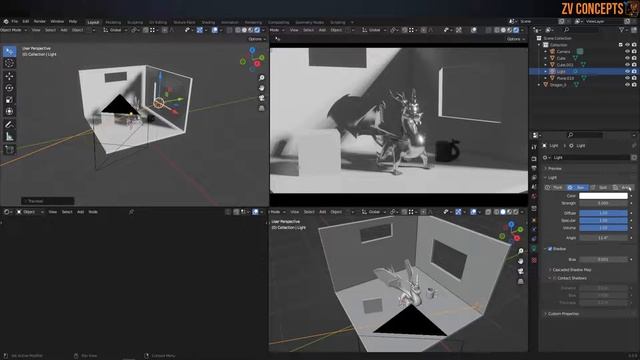Click the Specular slider
Screen dimensions: 640x360
click(603, 221)
